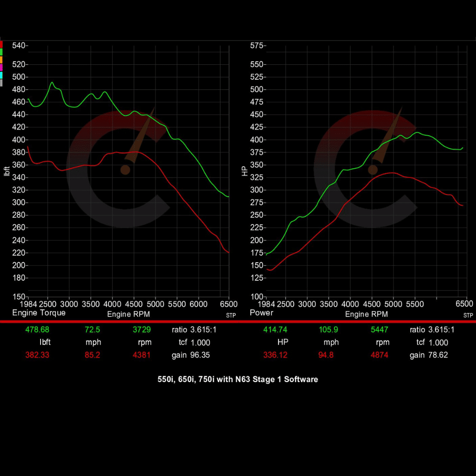Expand the Power panel header
The width and height of the screenshot is (476, 476).
coord(261,313)
